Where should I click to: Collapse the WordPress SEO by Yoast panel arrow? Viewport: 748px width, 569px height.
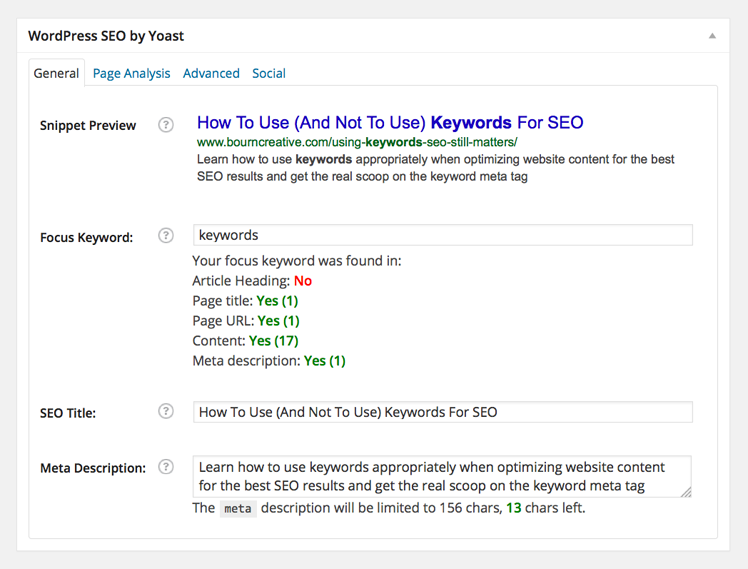(x=712, y=36)
